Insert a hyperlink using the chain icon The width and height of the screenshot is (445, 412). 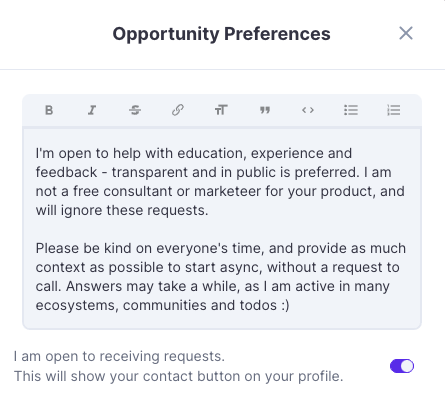click(x=178, y=110)
